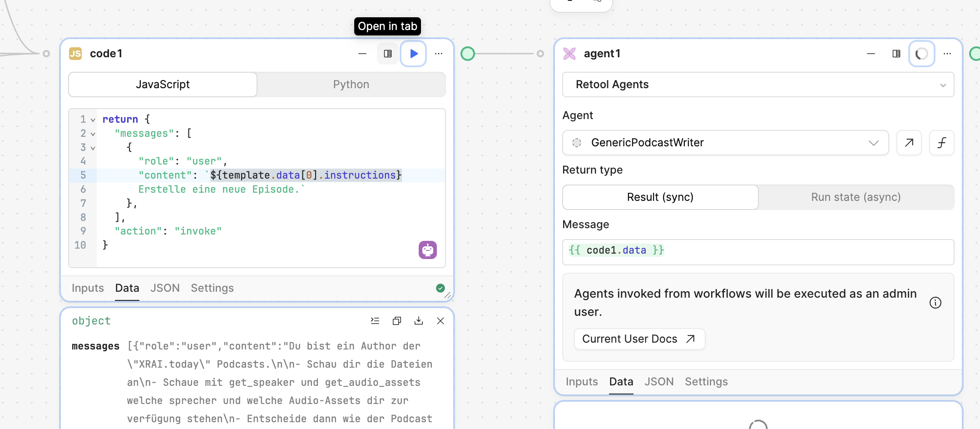Switch code1 language to JavaScript
The image size is (980, 429).
tap(163, 85)
